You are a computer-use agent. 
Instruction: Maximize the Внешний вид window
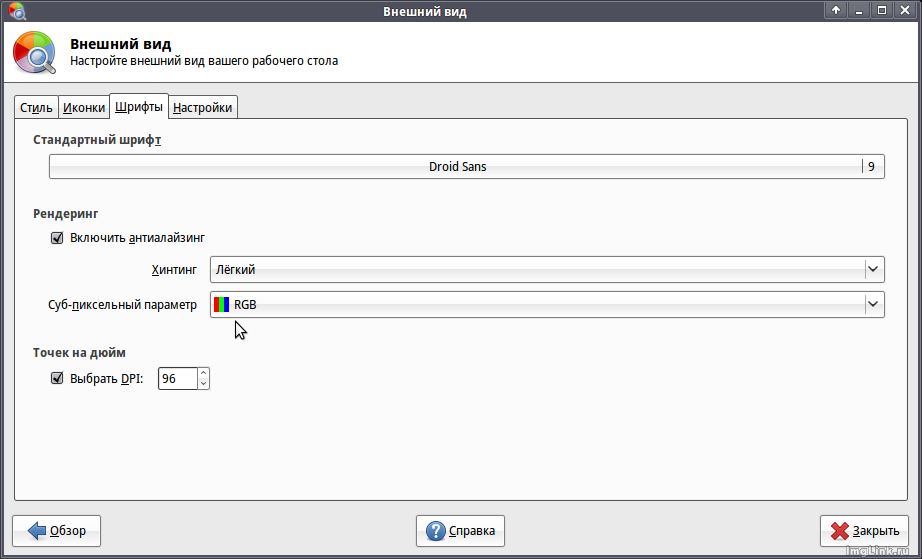coord(882,11)
